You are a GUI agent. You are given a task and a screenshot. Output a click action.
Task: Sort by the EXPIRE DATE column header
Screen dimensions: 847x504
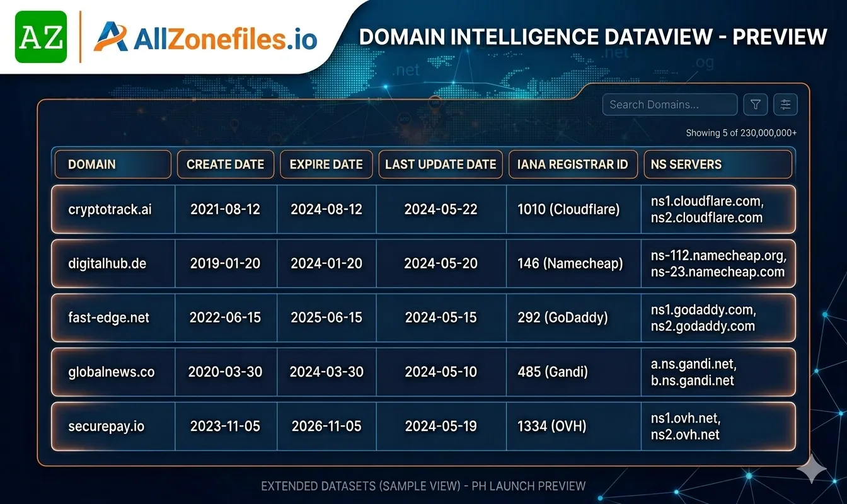point(326,164)
